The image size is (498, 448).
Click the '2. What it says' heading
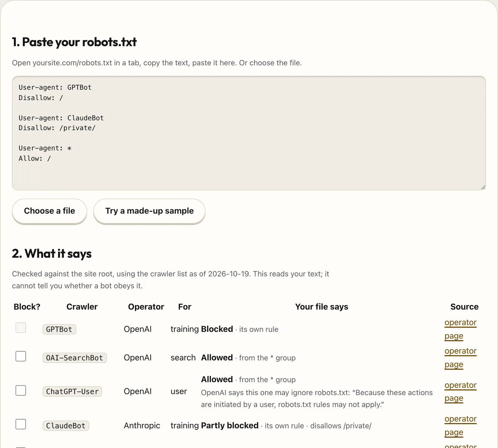52,254
